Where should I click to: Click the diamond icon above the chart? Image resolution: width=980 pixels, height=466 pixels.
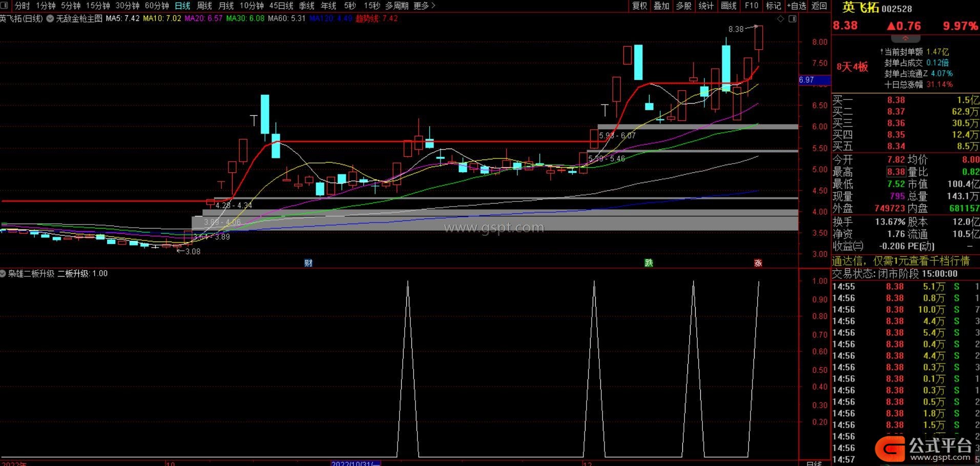[781, 19]
